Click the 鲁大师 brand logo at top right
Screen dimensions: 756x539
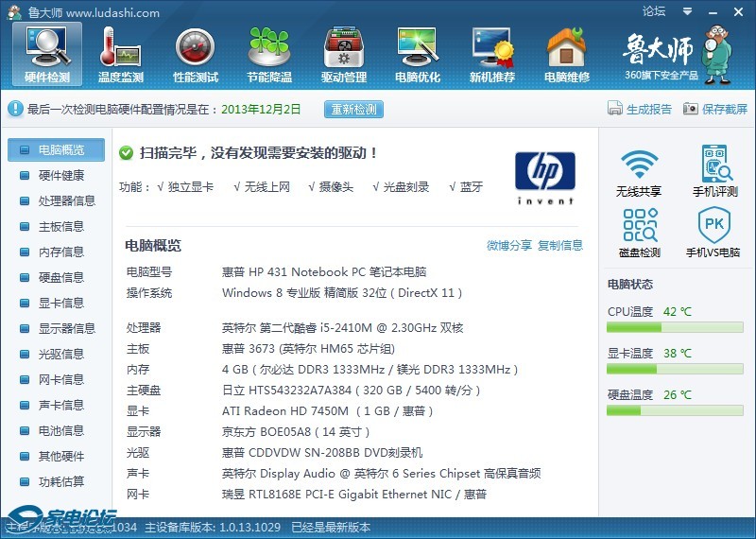(x=679, y=54)
